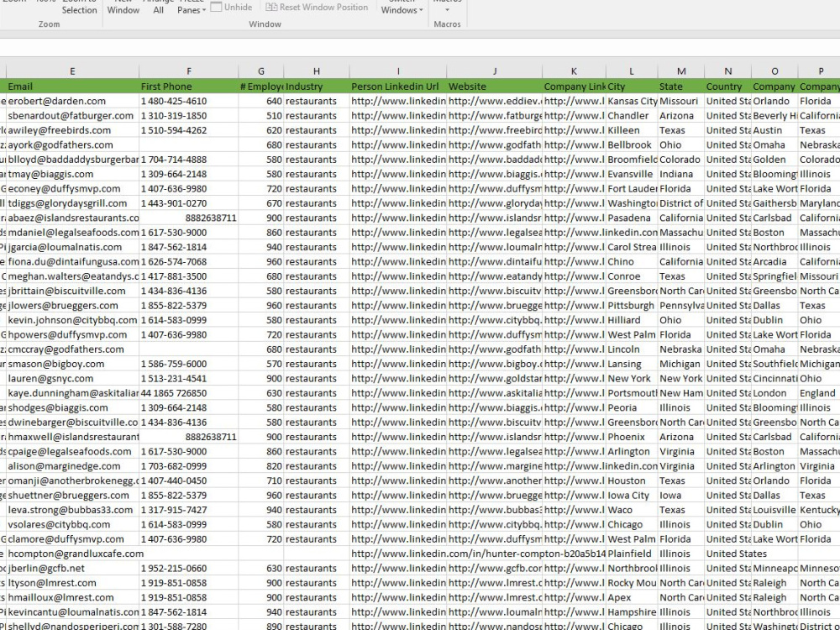Select phone cell 44 1865 726850
Viewport: 840px width, 630px height.
pyautogui.click(x=188, y=393)
